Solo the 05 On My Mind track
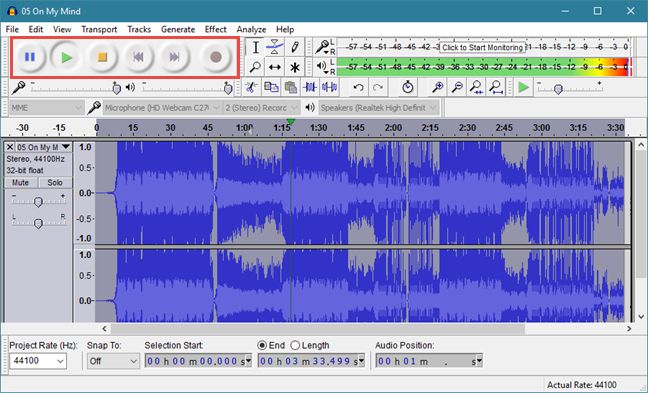This screenshot has width=648, height=393. click(x=55, y=183)
